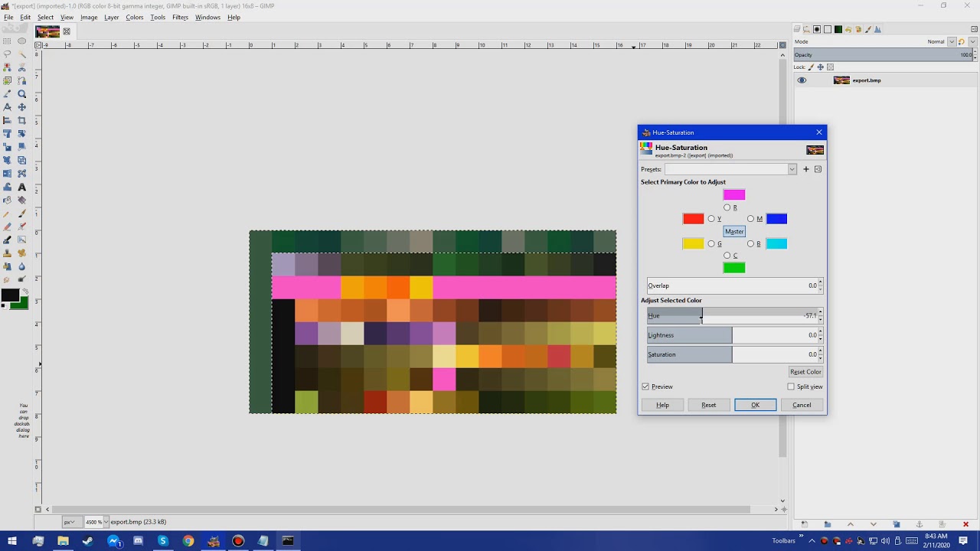Select the Paintbrush tool in toolbox

[21, 213]
